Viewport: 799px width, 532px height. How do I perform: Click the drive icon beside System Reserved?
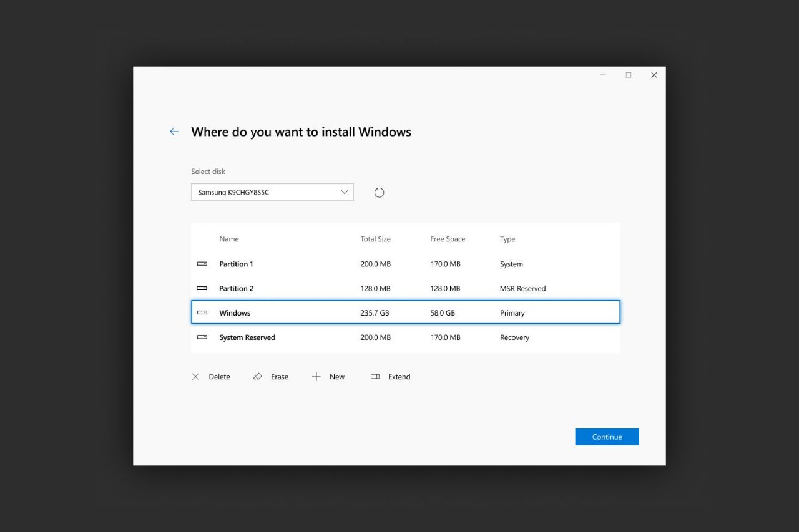click(202, 337)
